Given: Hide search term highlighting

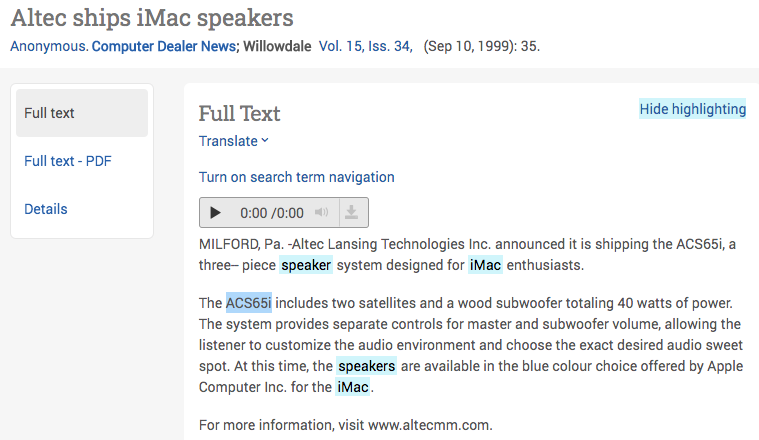Looking at the screenshot, I should [x=692, y=109].
